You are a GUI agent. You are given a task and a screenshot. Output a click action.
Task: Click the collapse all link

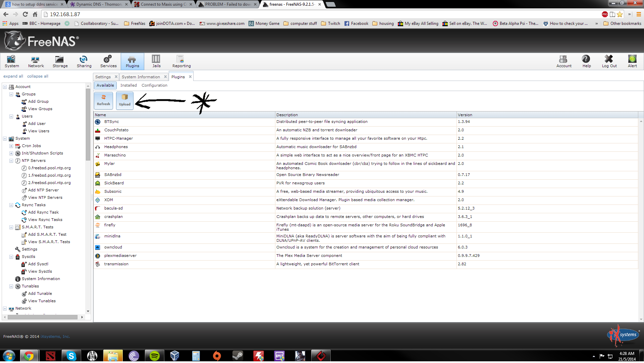(38, 76)
